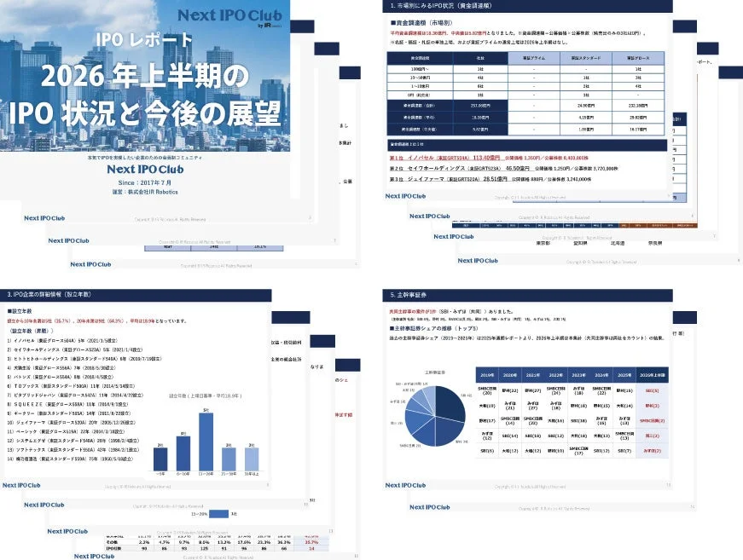The height and width of the screenshot is (560, 743).
Task: Click the '東証スタンダード' column header
Action: (586, 58)
